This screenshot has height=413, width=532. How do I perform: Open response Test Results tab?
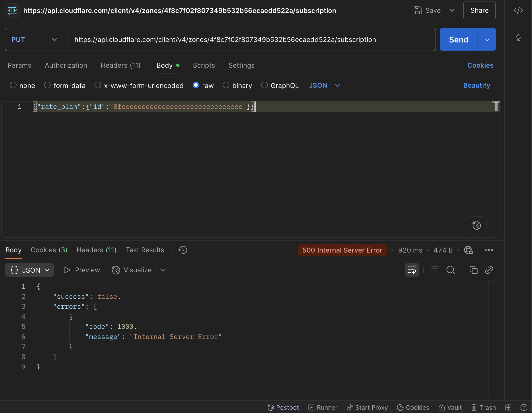click(x=145, y=250)
